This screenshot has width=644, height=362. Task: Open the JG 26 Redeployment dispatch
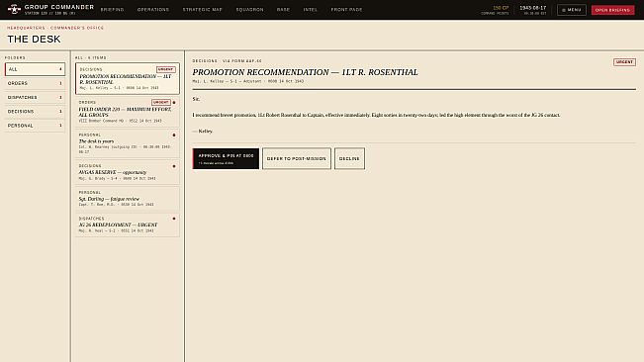(128, 225)
